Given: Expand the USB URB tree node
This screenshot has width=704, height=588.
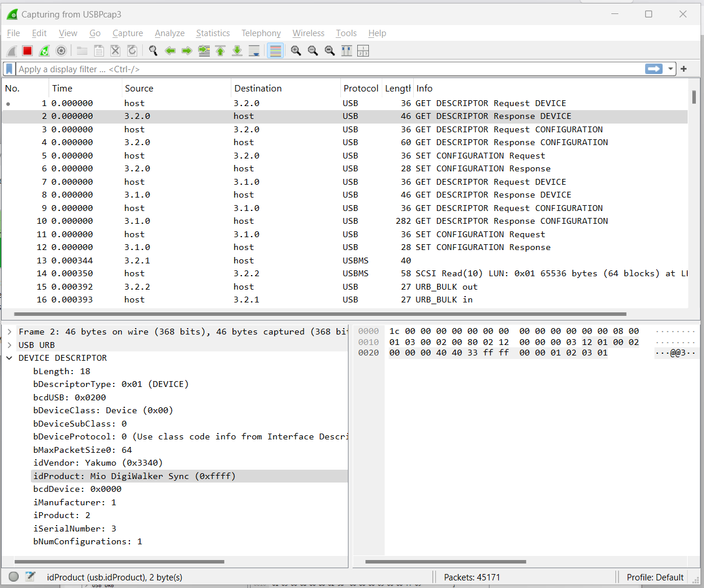Looking at the screenshot, I should tap(9, 345).
